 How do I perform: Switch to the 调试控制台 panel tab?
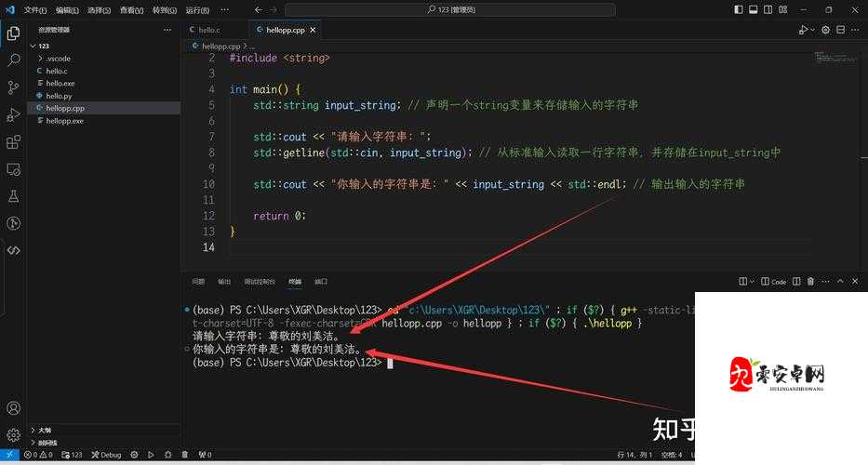click(x=260, y=282)
